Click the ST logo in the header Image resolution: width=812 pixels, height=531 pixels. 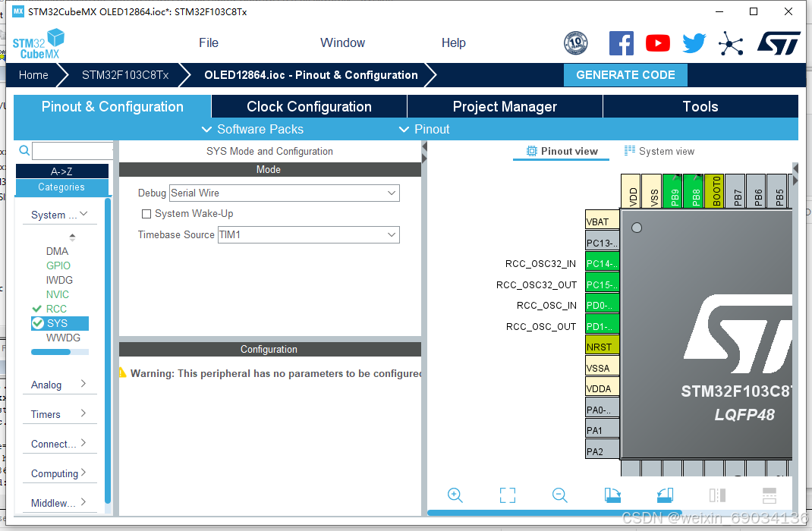pos(779,43)
